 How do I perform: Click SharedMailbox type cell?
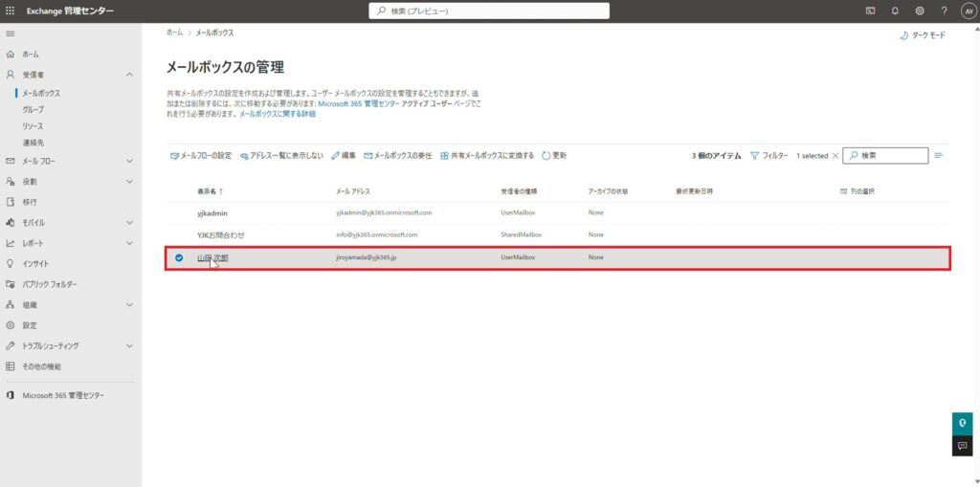point(522,235)
